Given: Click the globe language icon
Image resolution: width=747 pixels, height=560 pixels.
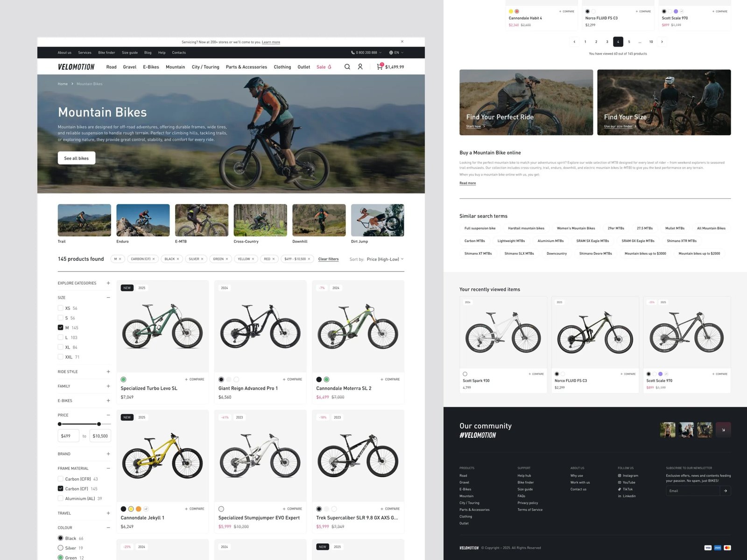Looking at the screenshot, I should (391, 53).
